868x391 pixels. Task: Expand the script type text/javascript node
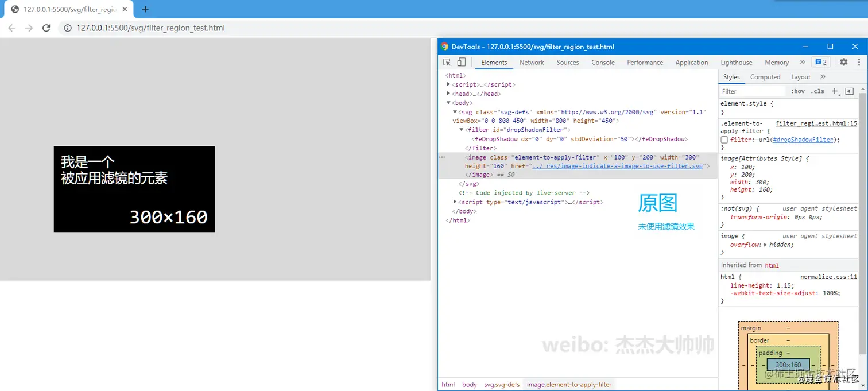(x=455, y=202)
